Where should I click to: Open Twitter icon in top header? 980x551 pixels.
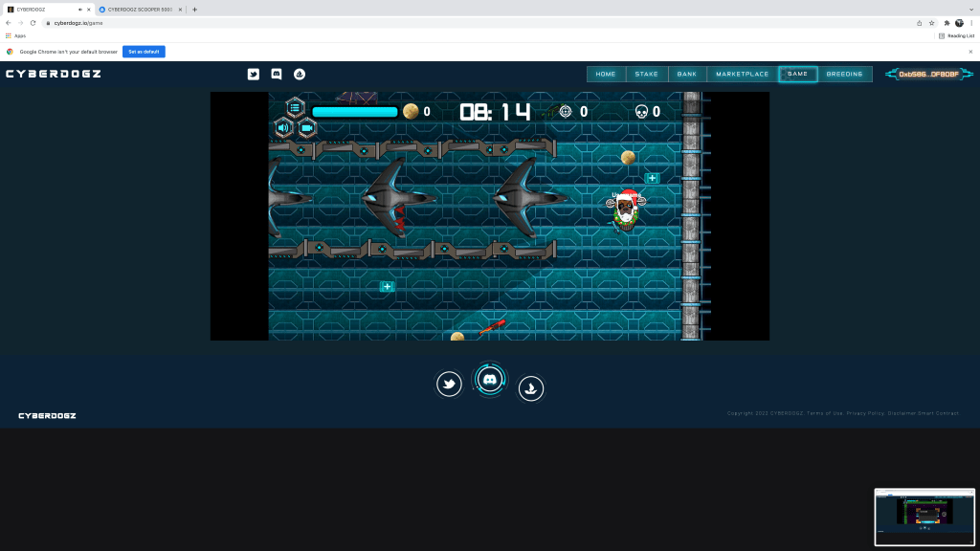click(x=254, y=74)
